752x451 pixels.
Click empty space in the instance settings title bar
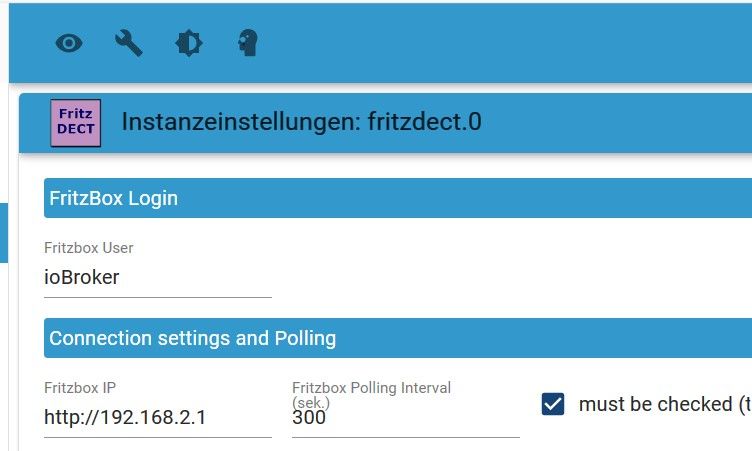click(620, 122)
